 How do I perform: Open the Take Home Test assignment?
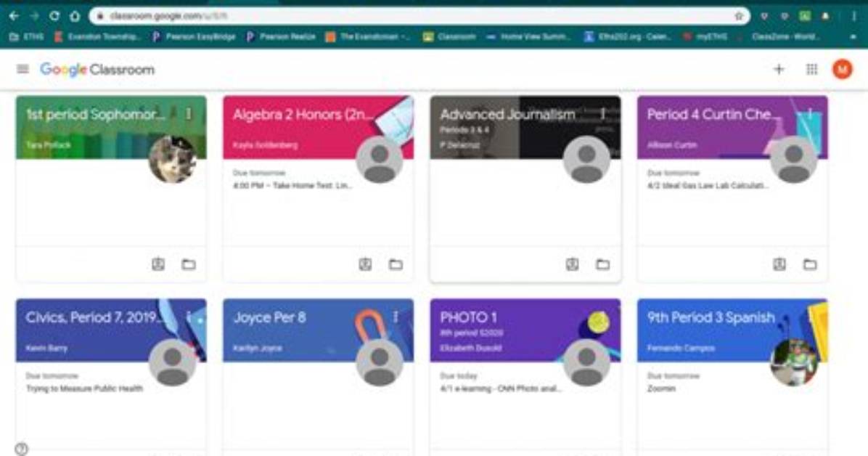[292, 185]
